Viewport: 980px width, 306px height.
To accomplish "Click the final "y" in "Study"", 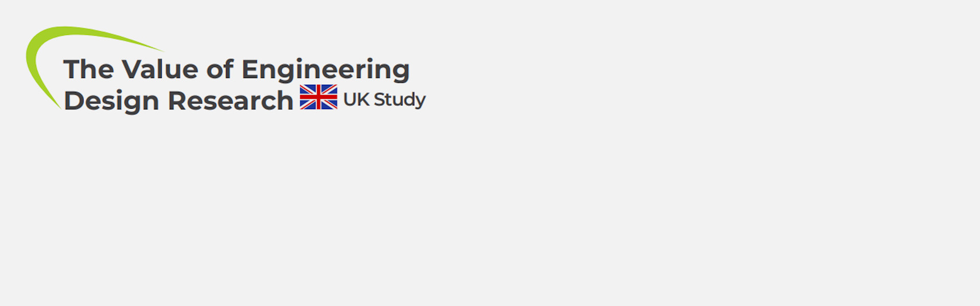I will [420, 101].
